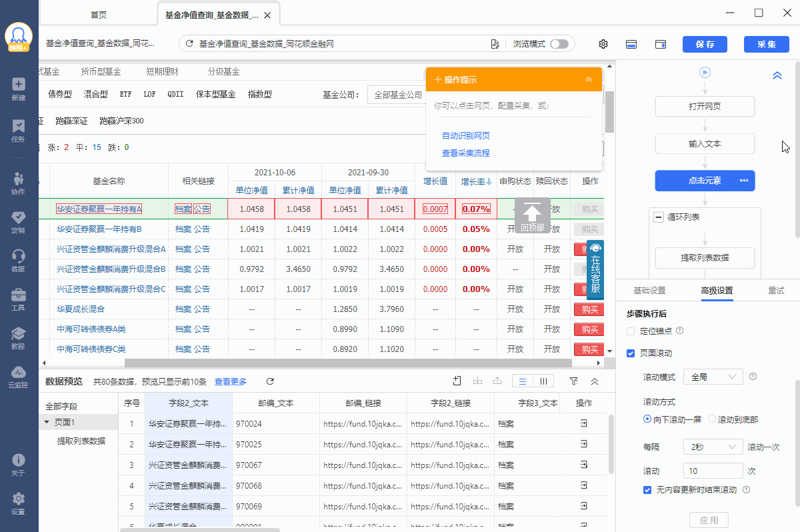The height and width of the screenshot is (532, 800).
Task: Switch the data preview to column view
Action: point(543,381)
